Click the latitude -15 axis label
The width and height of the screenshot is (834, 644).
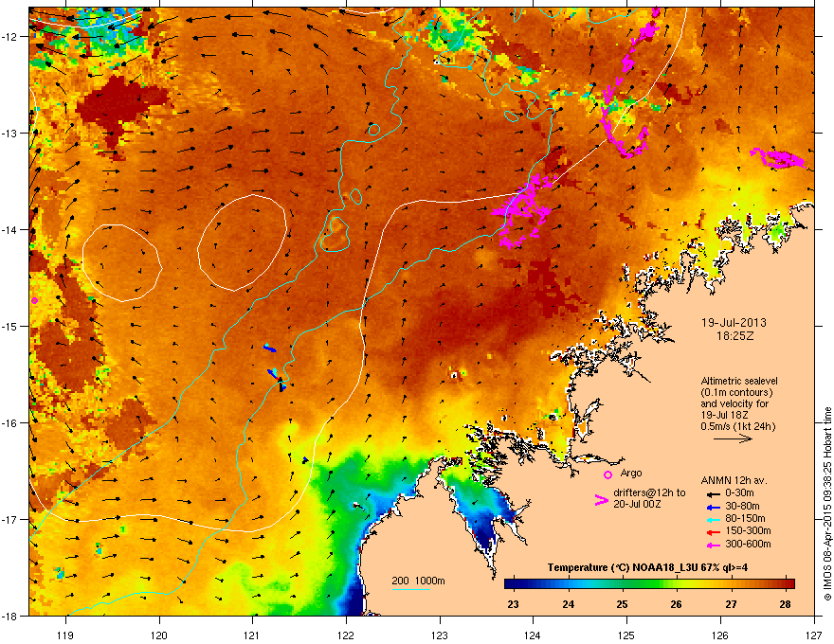click(x=11, y=326)
